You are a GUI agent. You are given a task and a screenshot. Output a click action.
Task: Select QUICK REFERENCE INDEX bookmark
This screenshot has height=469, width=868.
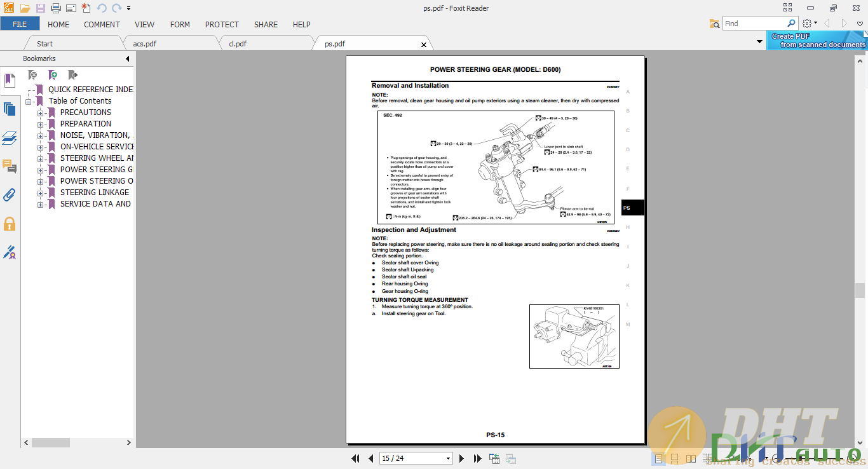click(x=90, y=90)
